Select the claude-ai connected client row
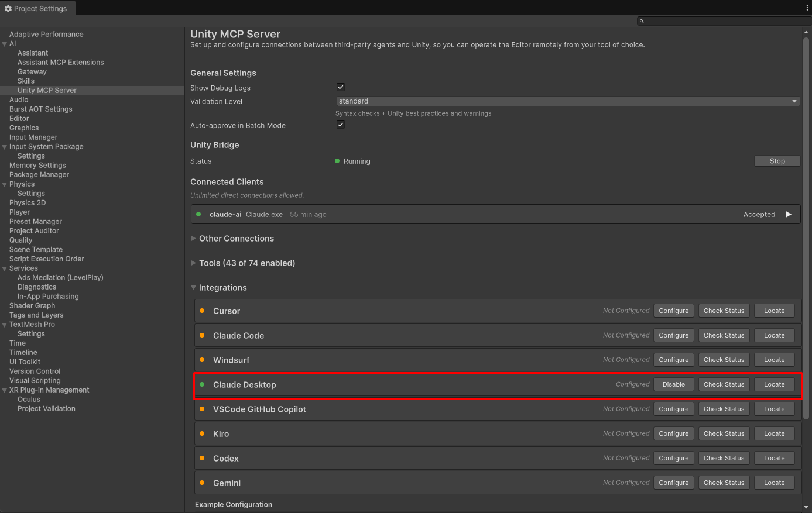Image resolution: width=812 pixels, height=513 pixels. click(x=496, y=214)
